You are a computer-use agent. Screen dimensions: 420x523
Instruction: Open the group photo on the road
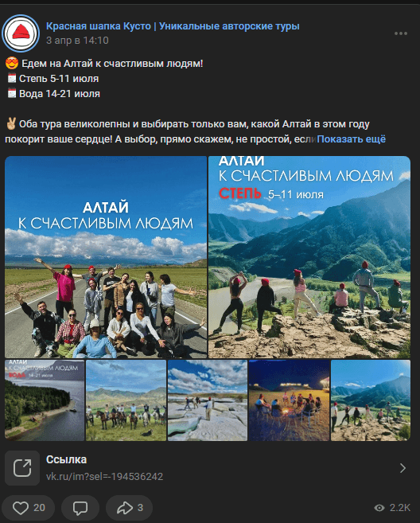(106, 257)
